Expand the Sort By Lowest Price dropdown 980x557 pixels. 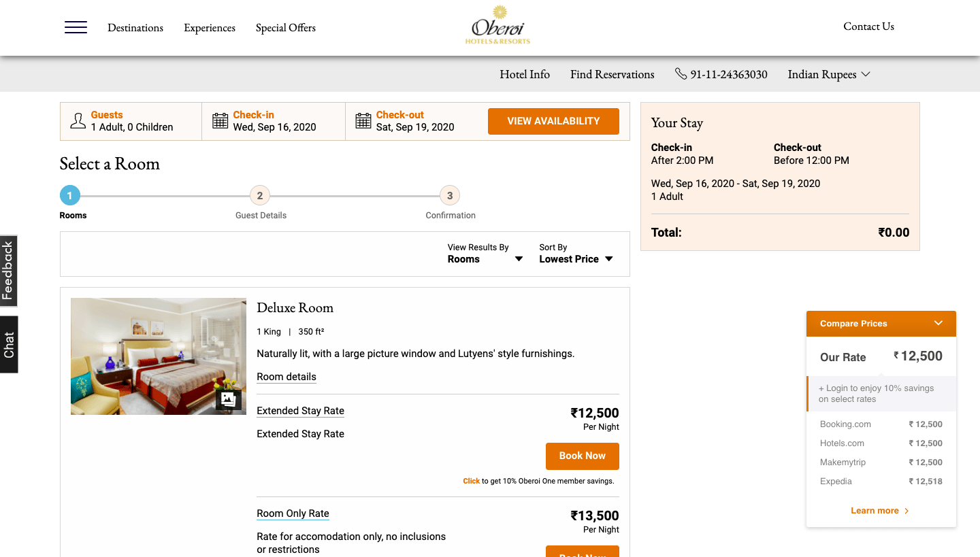pyautogui.click(x=576, y=254)
